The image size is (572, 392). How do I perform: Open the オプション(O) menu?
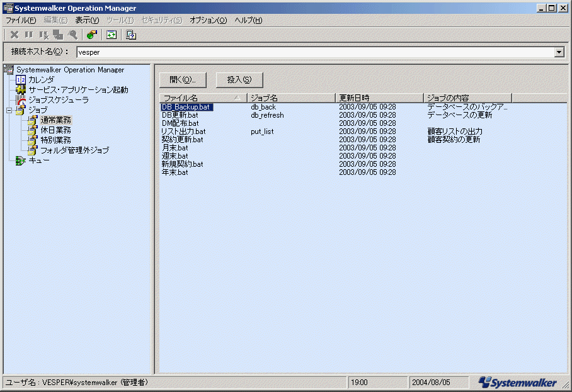(209, 20)
